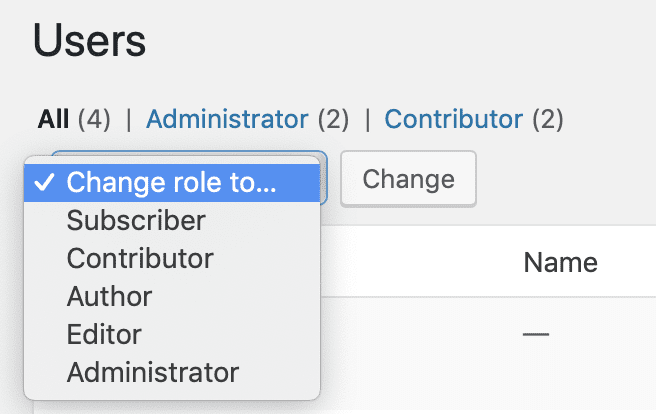
Task: Click the separator between Administrator and Contributor
Action: point(367,120)
